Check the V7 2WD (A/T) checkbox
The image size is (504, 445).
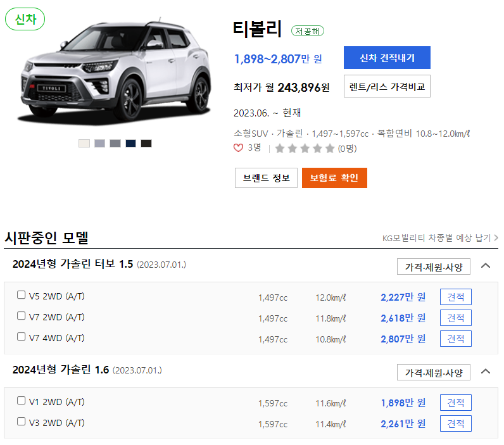point(22,316)
